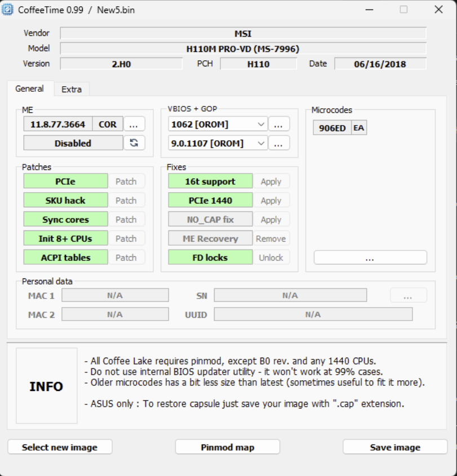Click the COR ME type label
Screen dimensions: 457x476
click(107, 124)
